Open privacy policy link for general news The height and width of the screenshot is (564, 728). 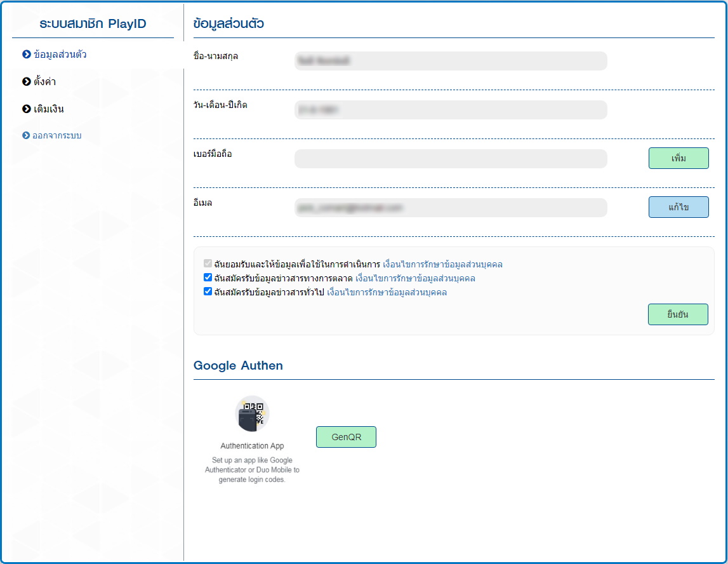[387, 292]
